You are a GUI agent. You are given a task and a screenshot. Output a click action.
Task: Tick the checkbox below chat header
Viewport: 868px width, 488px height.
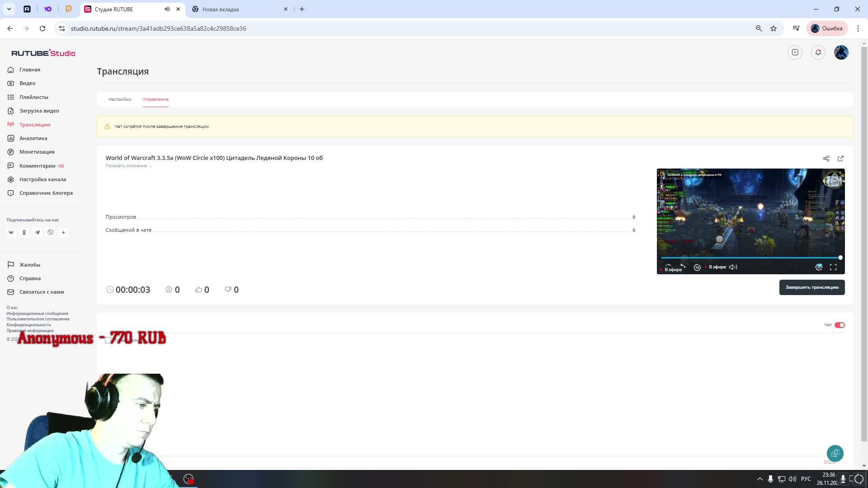click(x=108, y=340)
